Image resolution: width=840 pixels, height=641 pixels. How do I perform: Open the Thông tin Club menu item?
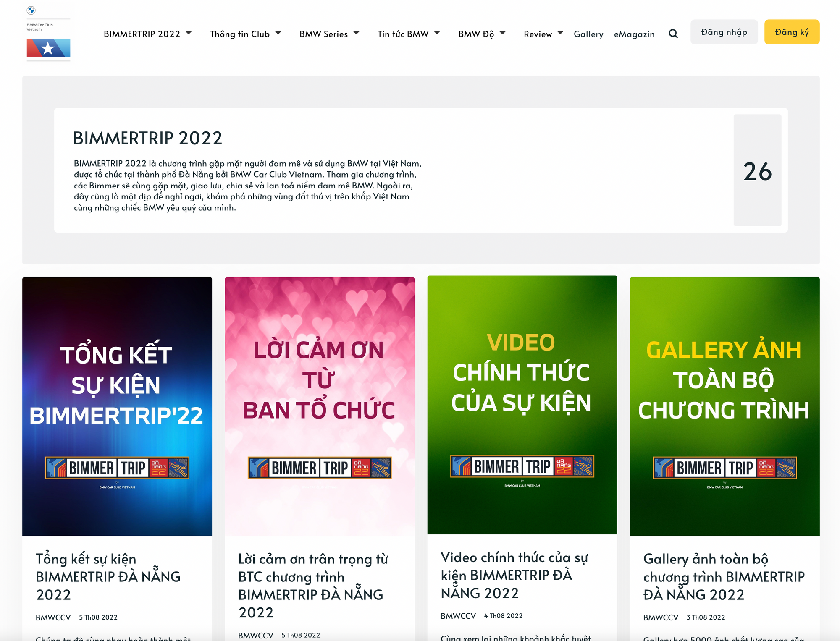point(240,34)
